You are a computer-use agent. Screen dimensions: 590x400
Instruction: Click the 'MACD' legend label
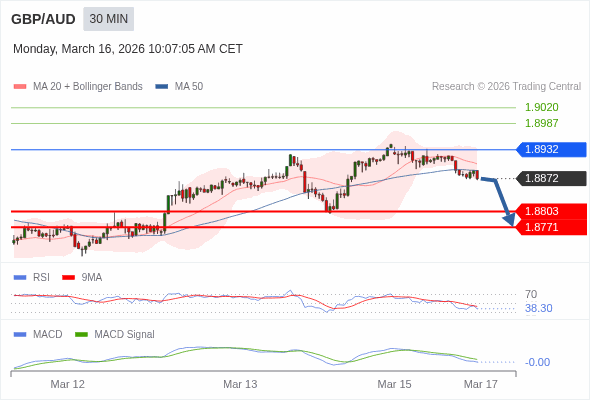pos(48,335)
